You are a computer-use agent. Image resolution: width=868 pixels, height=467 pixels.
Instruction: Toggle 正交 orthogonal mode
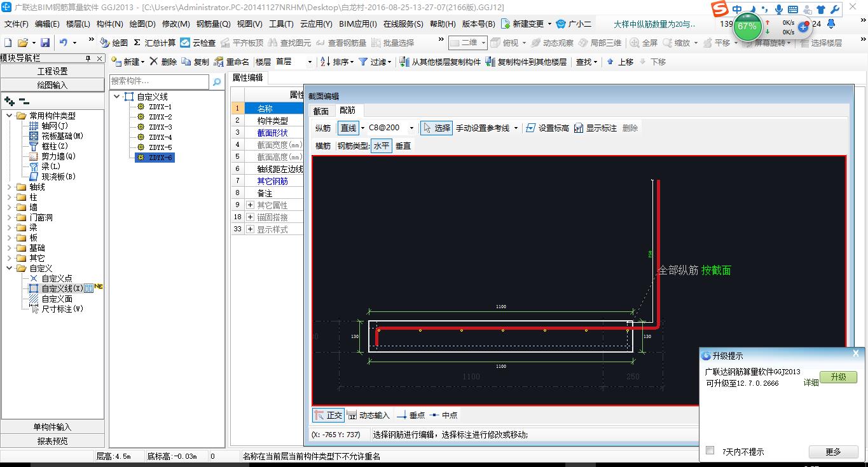click(x=328, y=415)
